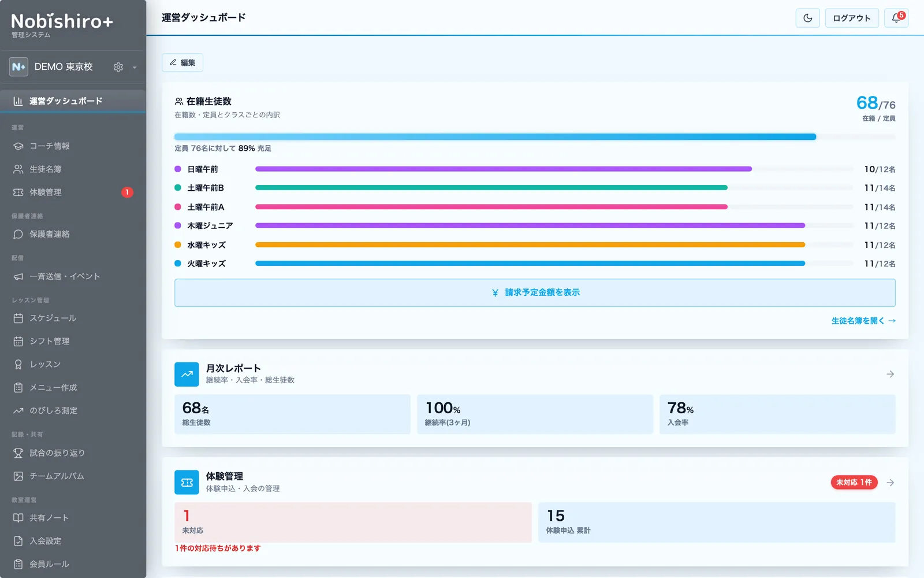
Task: Click the スケジュール calendar icon
Action: click(18, 318)
